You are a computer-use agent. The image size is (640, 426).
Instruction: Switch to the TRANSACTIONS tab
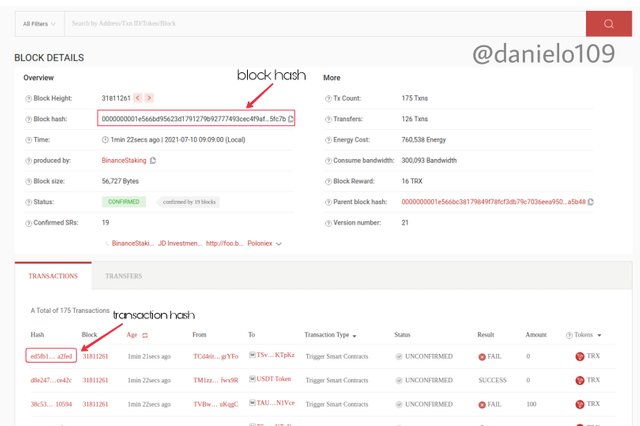(53, 276)
